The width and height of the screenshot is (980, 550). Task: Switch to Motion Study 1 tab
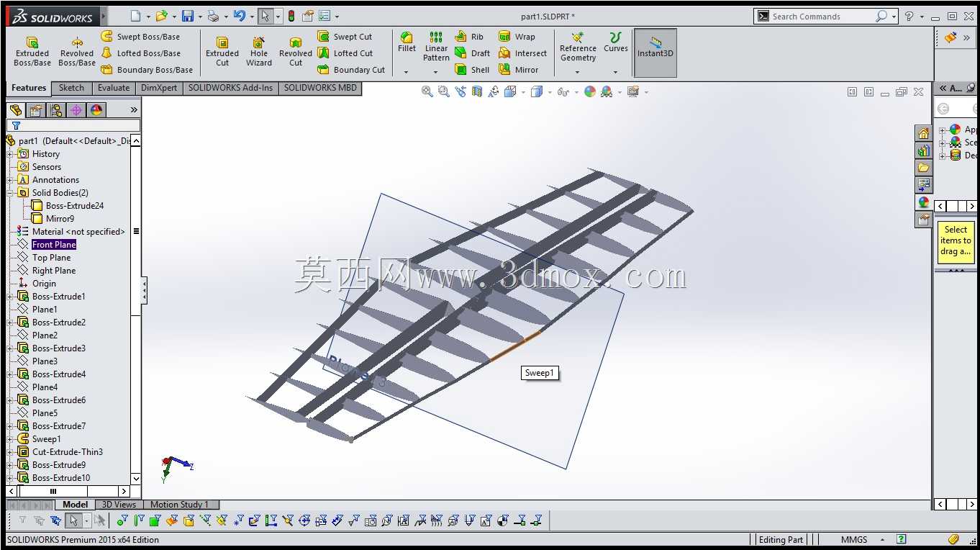179,505
